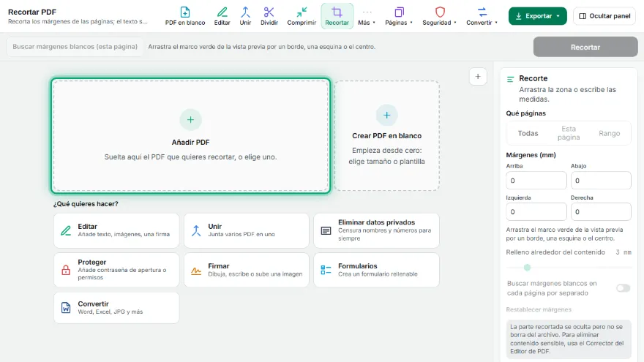Click the small plus button beside the panel
Screen dimensions: 644x362
click(478, 76)
